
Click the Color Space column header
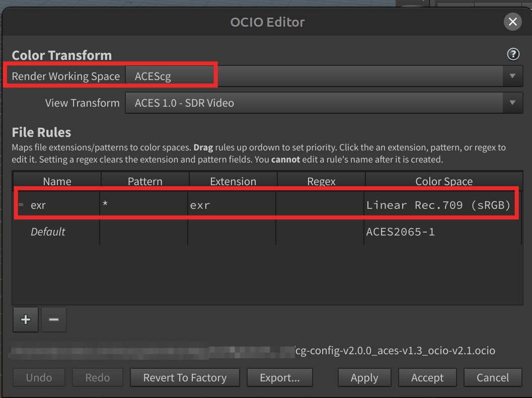[444, 181]
